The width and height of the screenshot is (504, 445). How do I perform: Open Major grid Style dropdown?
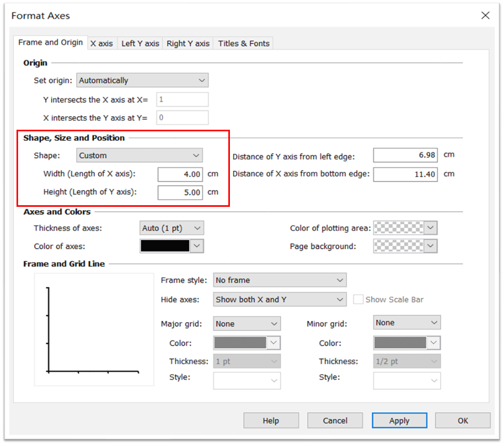tap(247, 381)
